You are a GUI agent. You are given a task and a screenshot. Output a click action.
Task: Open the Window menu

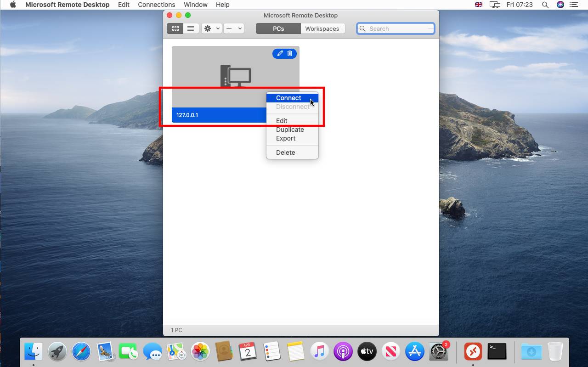pyautogui.click(x=196, y=5)
